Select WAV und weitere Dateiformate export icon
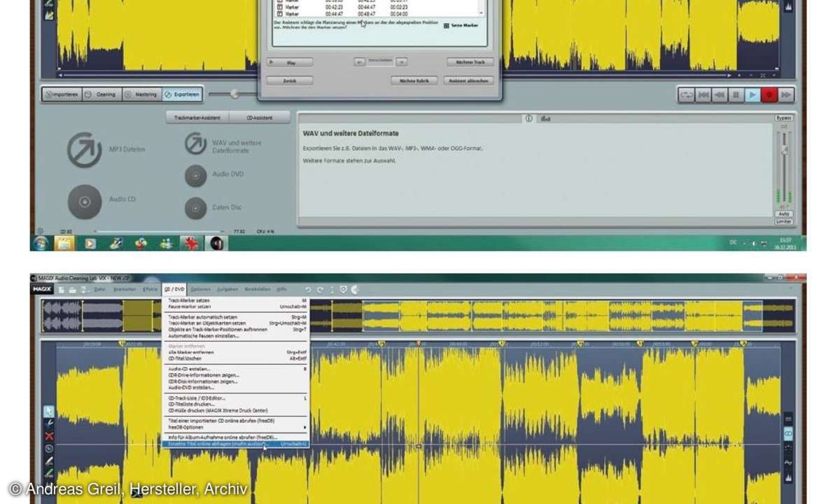The image size is (840, 504). tap(195, 143)
